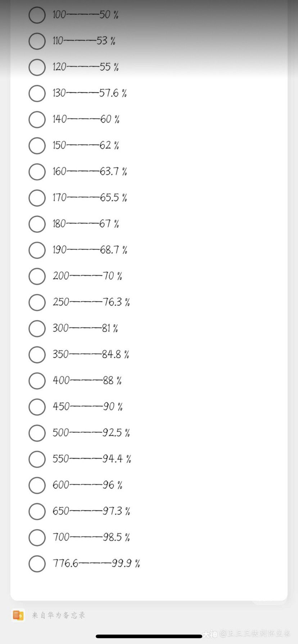This screenshot has width=298, height=644.
Task: Click the 350——84.8% text line
Action: point(91,355)
